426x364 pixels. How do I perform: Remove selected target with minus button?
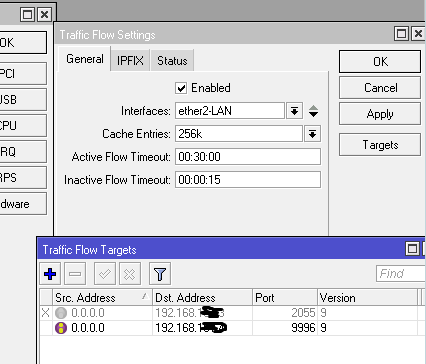click(75, 274)
